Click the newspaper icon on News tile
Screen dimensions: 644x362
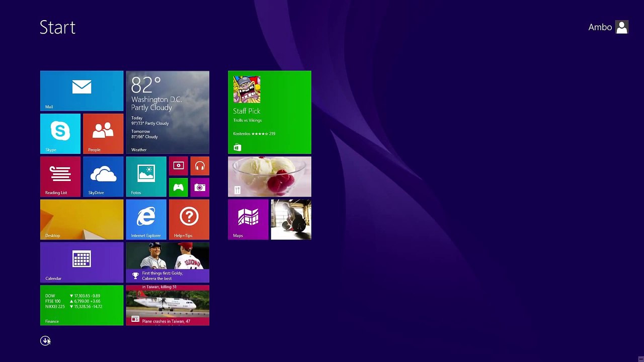coord(135,319)
